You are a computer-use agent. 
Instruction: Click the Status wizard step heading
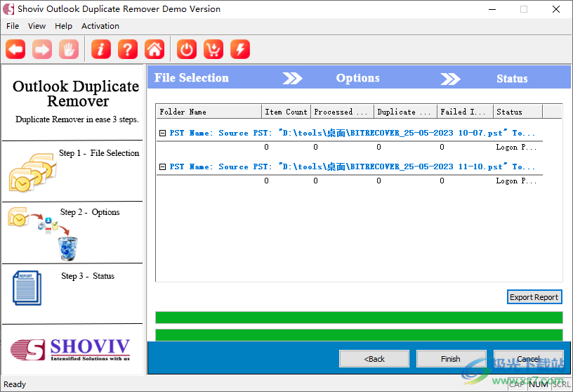[x=512, y=78]
